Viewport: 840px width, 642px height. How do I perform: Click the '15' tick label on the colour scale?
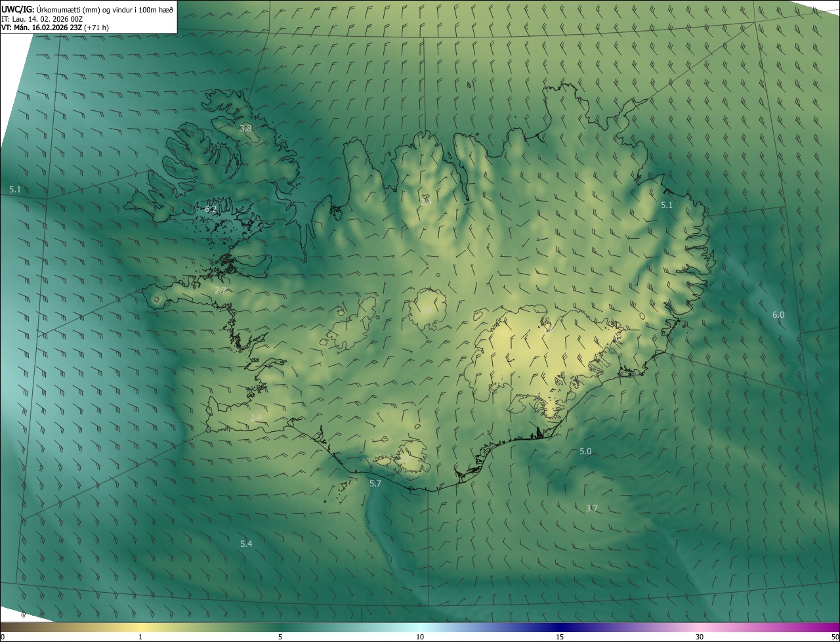pyautogui.click(x=560, y=637)
